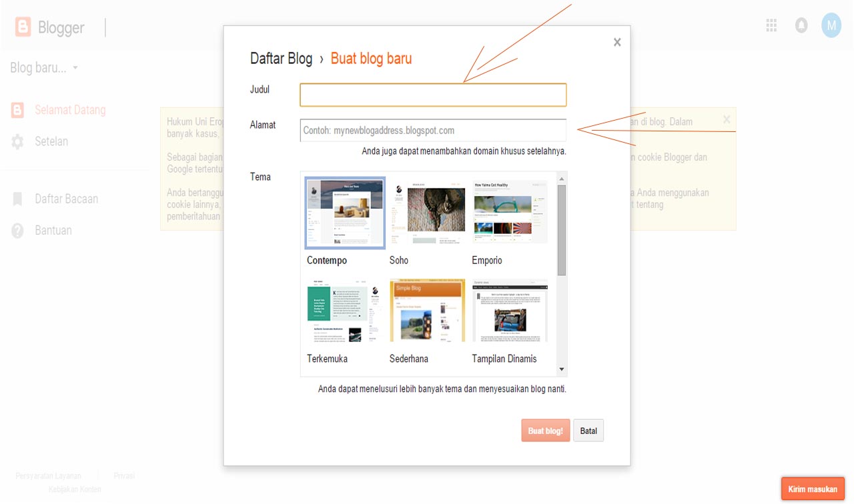This screenshot has width=854, height=504.
Task: Open Kebijakan Konten footer link
Action: click(75, 490)
